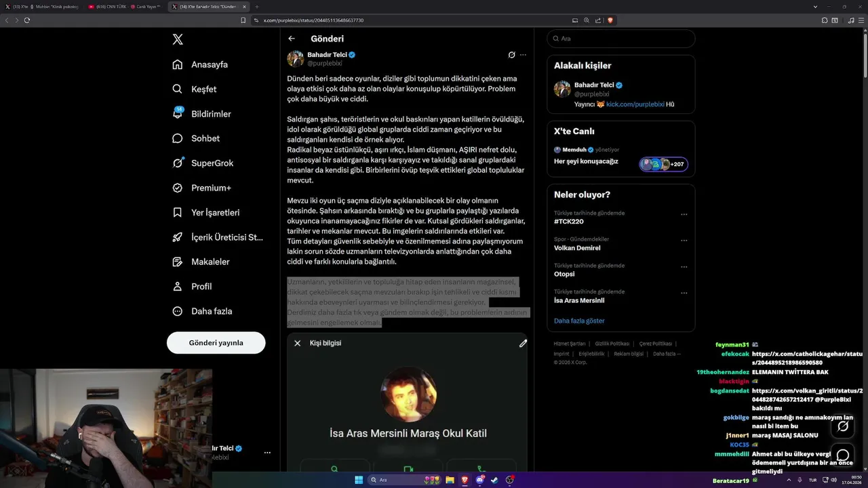Click the +207 listeners badge

[x=664, y=164]
